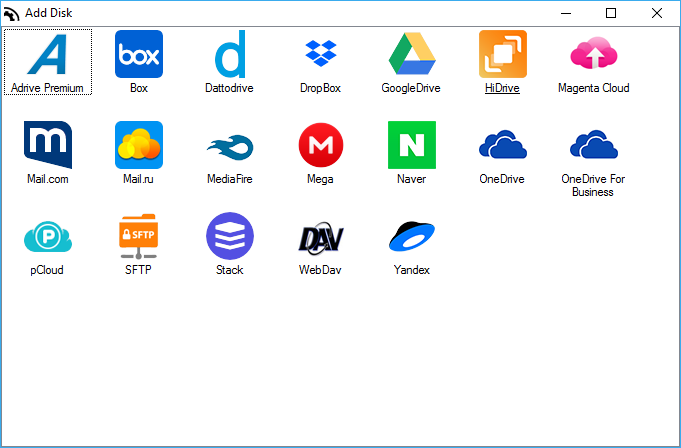Choose Box cloud storage

(139, 54)
